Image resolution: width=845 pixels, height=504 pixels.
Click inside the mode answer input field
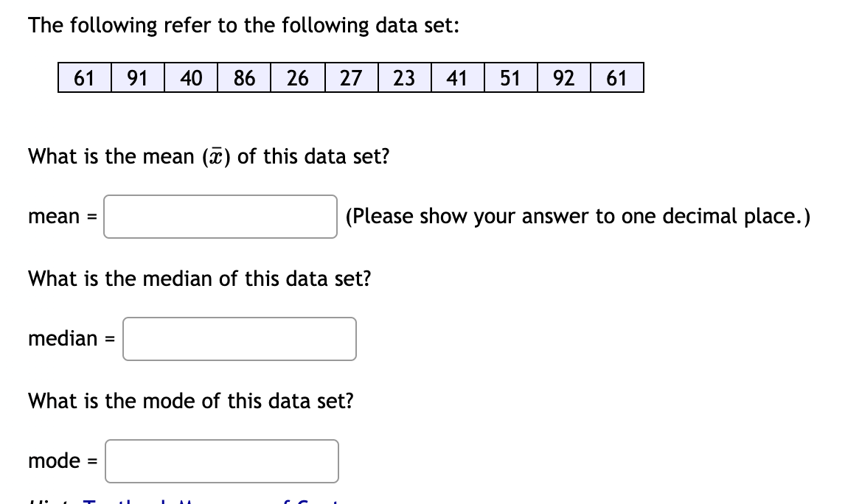tap(221, 461)
